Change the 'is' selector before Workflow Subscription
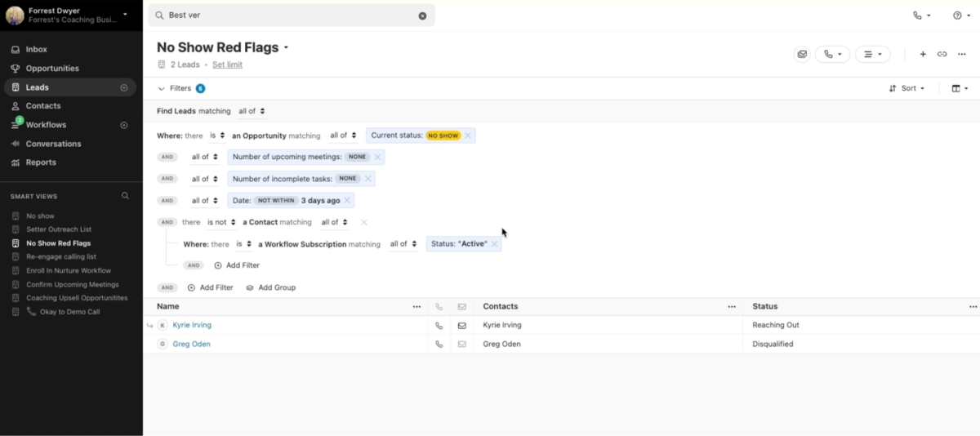The height and width of the screenshot is (436, 980). point(244,244)
